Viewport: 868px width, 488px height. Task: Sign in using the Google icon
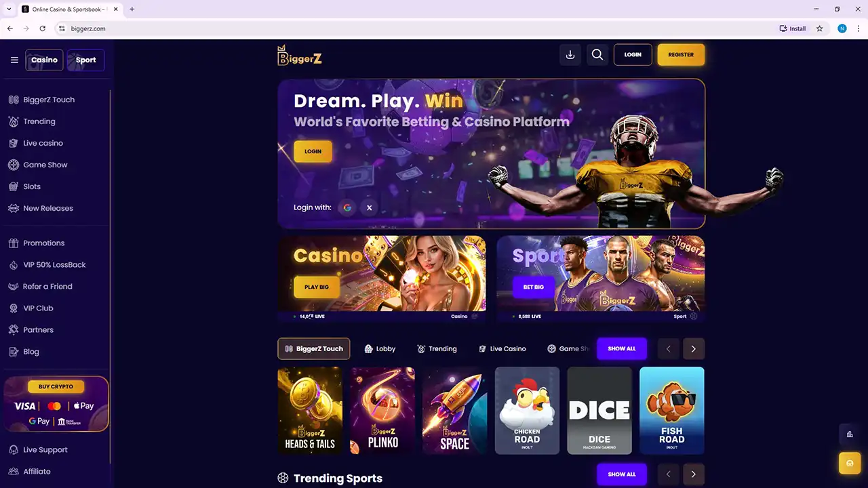347,207
